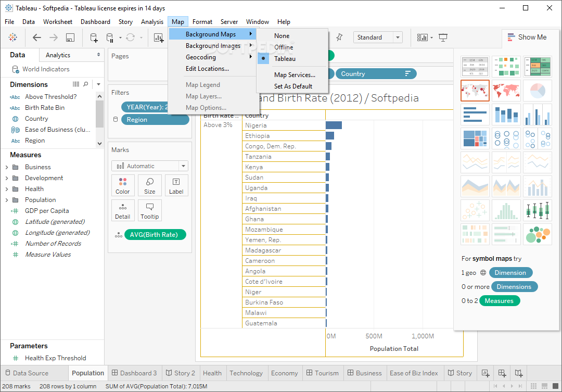Toggle the Show Me panel
Viewport: 562px width, 392px height.
click(x=527, y=37)
